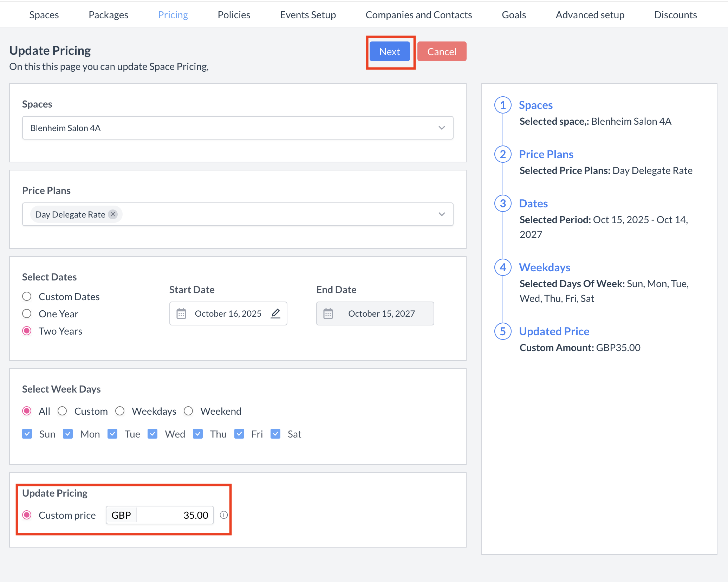Click the step 3 Dates circle

[x=503, y=203]
